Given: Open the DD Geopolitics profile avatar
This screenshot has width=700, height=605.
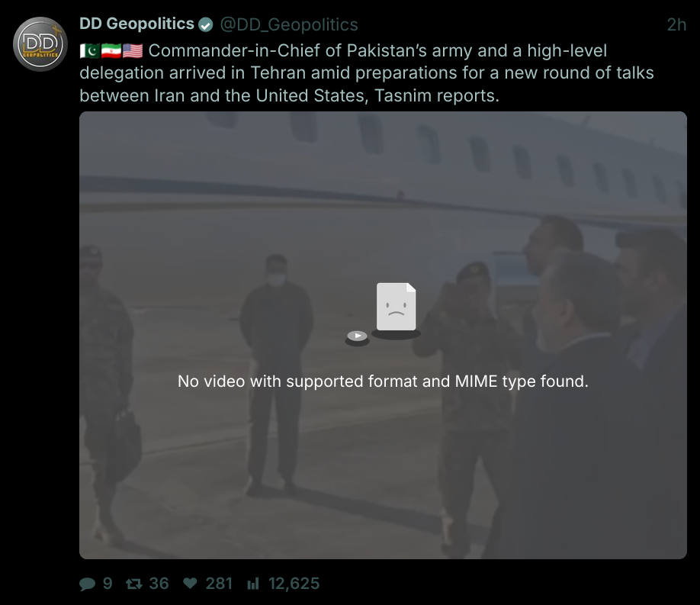Looking at the screenshot, I should click(41, 43).
